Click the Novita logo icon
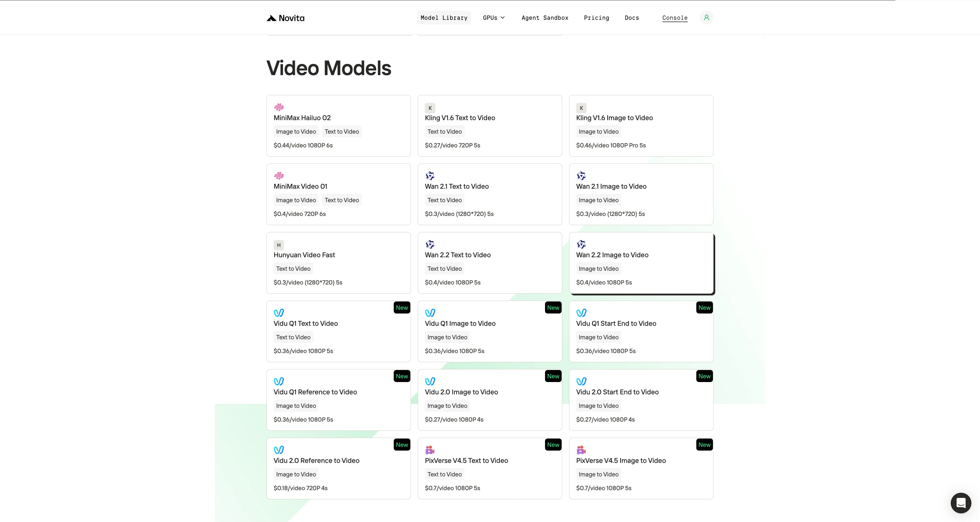 click(x=271, y=18)
